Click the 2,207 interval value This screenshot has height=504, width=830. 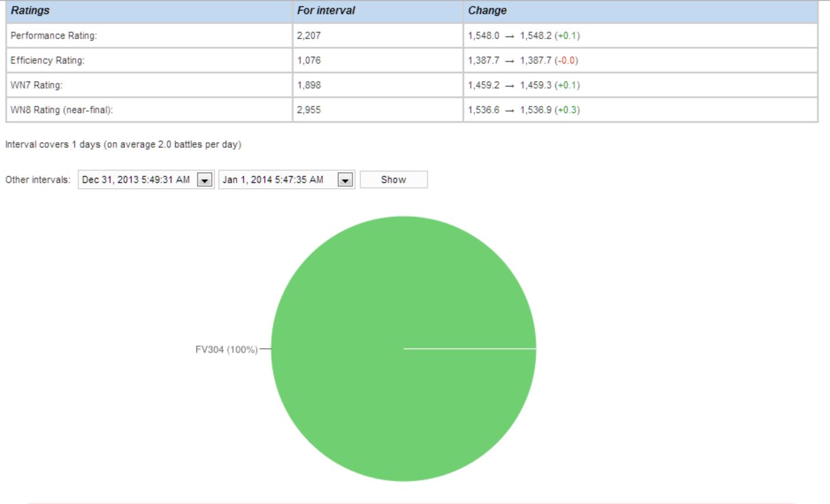pyautogui.click(x=309, y=36)
